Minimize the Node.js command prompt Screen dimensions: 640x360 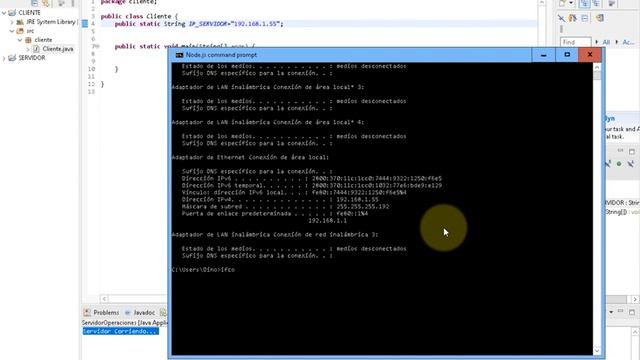[x=544, y=55]
